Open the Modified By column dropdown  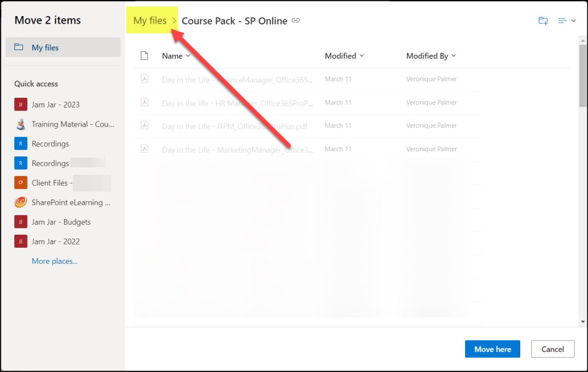431,56
